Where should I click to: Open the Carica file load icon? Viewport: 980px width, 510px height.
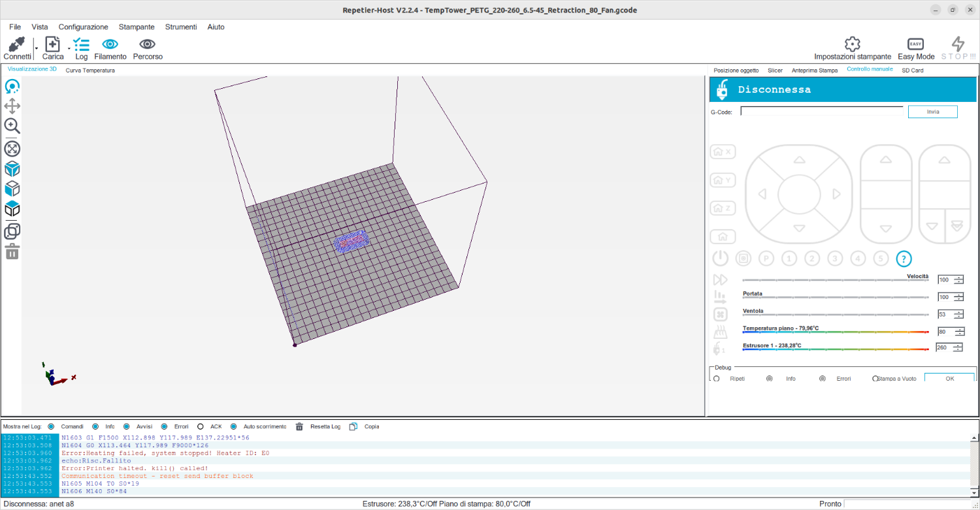point(53,44)
